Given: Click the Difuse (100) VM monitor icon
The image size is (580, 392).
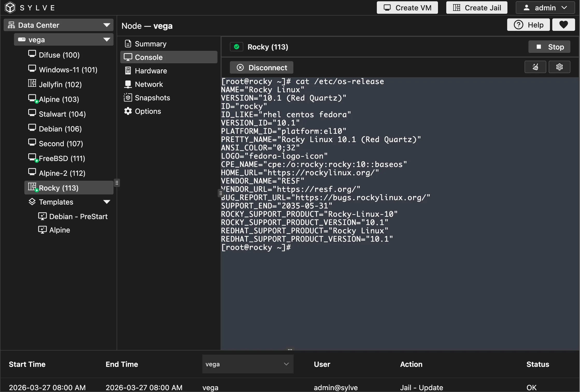Looking at the screenshot, I should [32, 54].
